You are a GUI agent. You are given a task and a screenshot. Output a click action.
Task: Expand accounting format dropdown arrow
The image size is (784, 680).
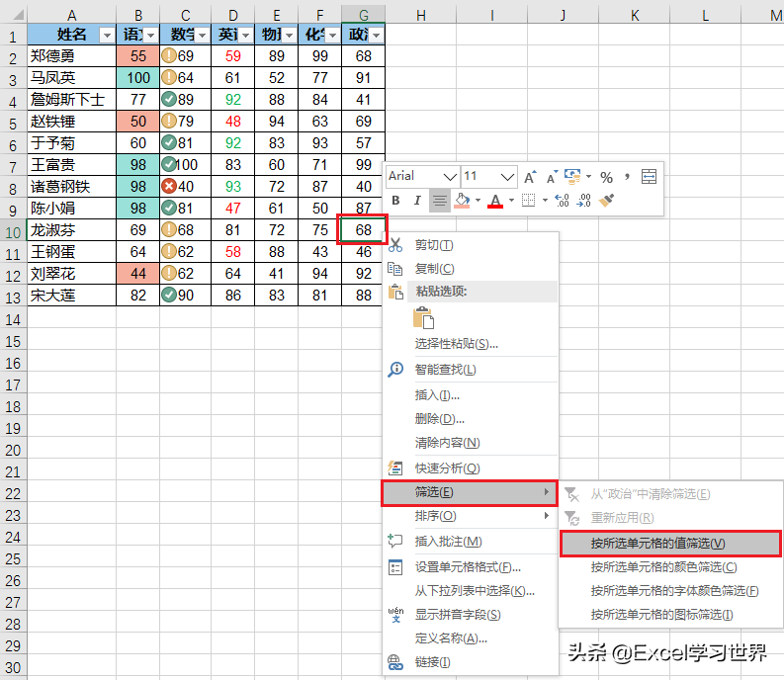click(588, 177)
